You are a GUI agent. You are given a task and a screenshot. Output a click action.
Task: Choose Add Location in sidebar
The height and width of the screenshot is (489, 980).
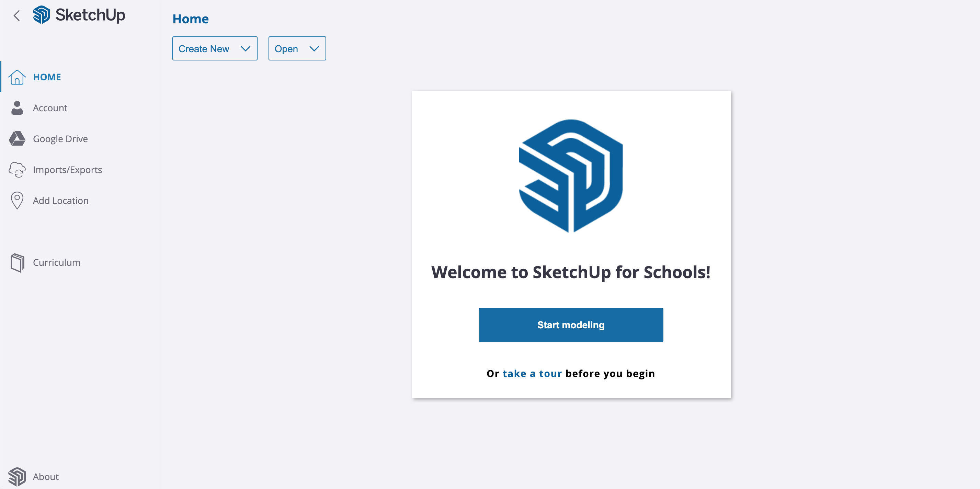(x=81, y=201)
